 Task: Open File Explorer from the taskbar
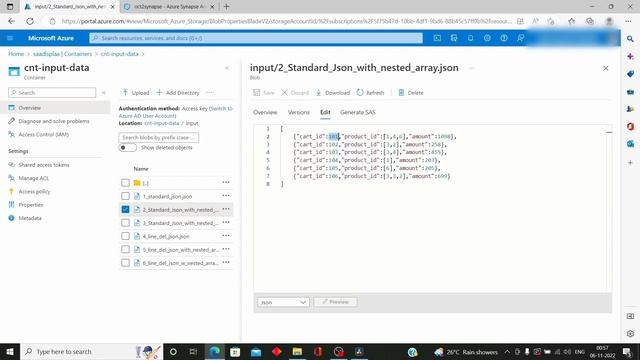(x=297, y=351)
